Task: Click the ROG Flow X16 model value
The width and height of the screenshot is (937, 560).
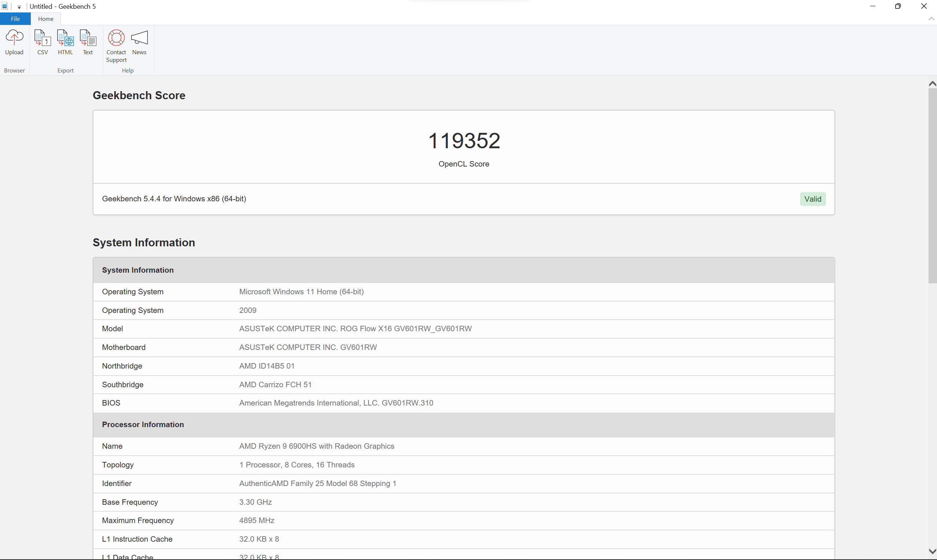Action: (x=355, y=329)
